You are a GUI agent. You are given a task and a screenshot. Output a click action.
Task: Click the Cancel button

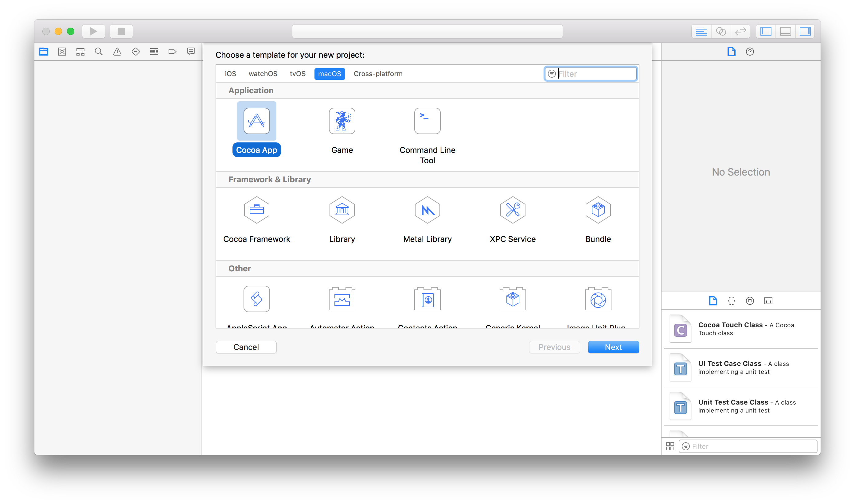(x=246, y=347)
